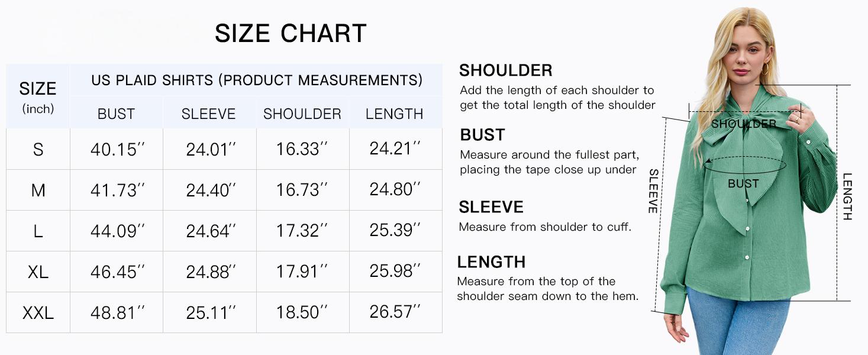
Task: Click the LENGTH column header
Action: coord(395,114)
